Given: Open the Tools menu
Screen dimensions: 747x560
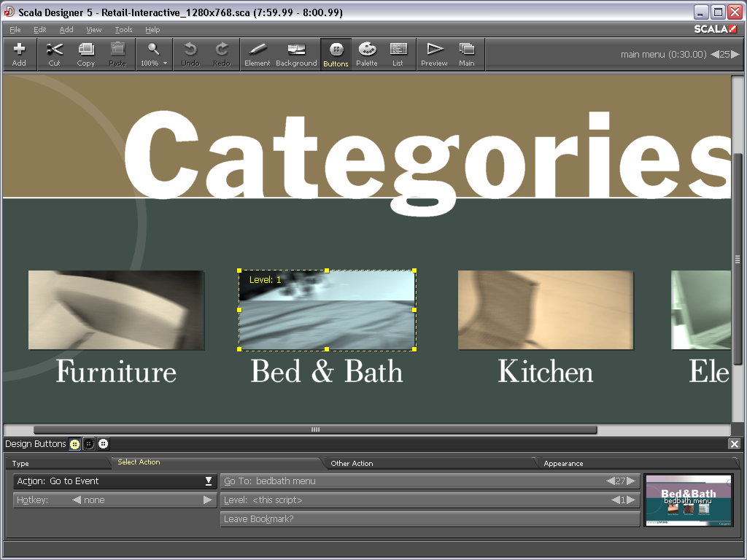Looking at the screenshot, I should coord(123,30).
